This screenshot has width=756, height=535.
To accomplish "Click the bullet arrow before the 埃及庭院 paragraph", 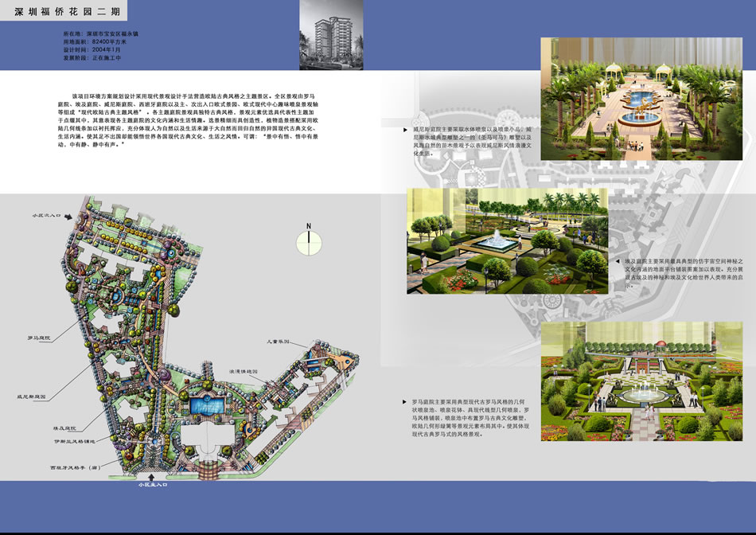I will point(618,261).
